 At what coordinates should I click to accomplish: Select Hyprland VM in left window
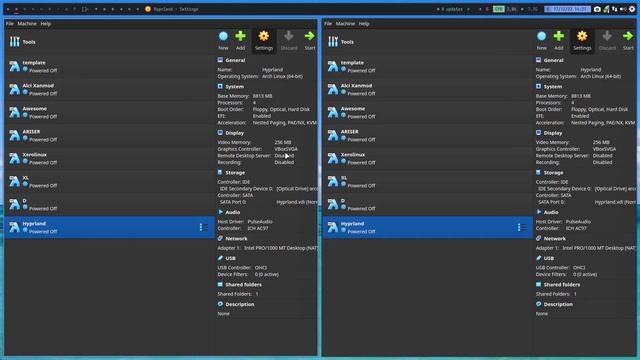(x=109, y=227)
